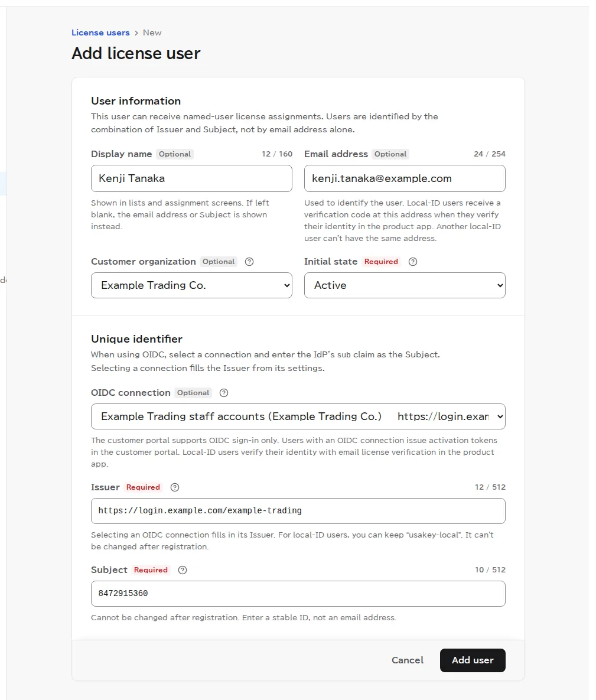This screenshot has width=596, height=700.
Task: Click the Display name label
Action: point(122,154)
